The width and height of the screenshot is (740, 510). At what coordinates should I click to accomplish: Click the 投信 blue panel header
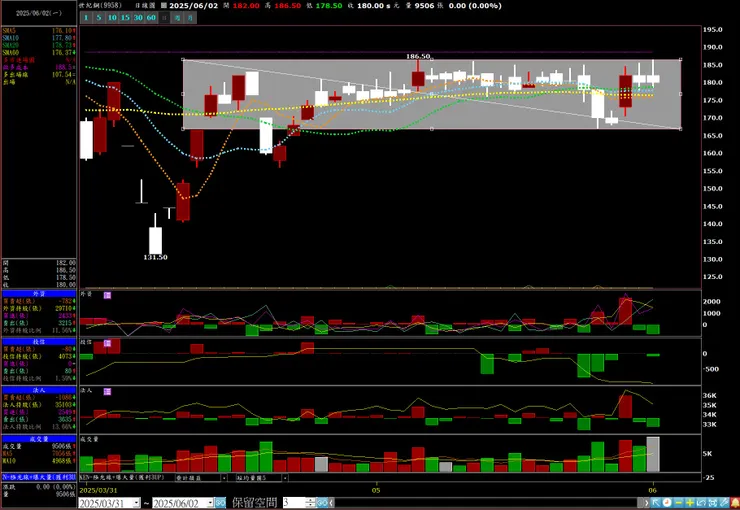click(x=39, y=342)
